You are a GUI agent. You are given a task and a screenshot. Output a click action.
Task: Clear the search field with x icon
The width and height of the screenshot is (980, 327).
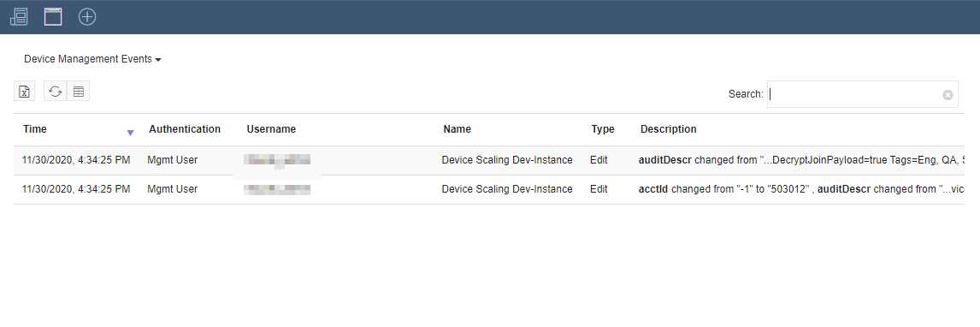click(x=948, y=95)
